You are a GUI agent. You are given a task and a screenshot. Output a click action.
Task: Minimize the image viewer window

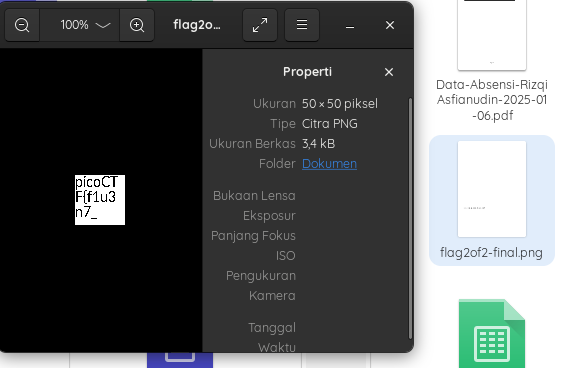350,25
